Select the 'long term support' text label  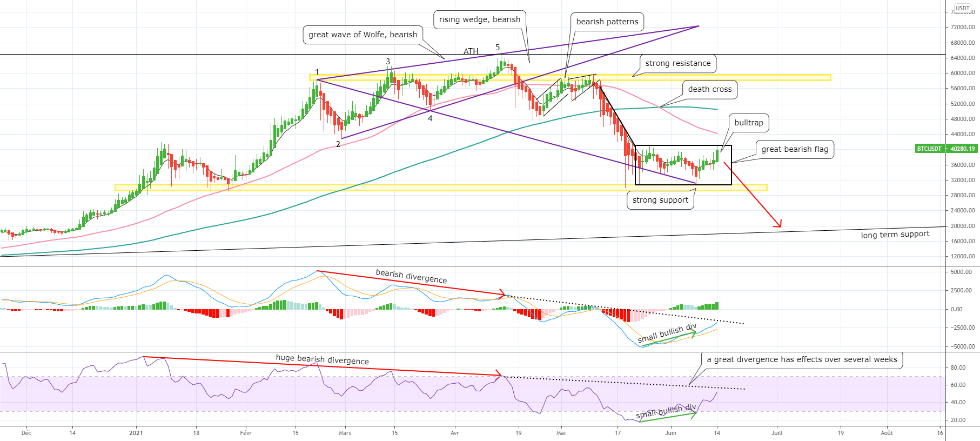pyautogui.click(x=895, y=234)
